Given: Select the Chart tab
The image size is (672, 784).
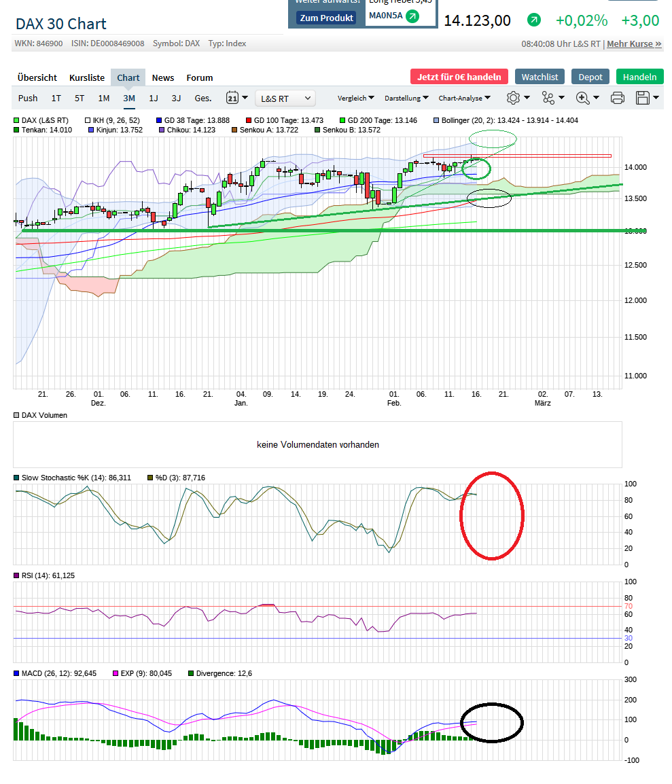Looking at the screenshot, I should point(128,77).
